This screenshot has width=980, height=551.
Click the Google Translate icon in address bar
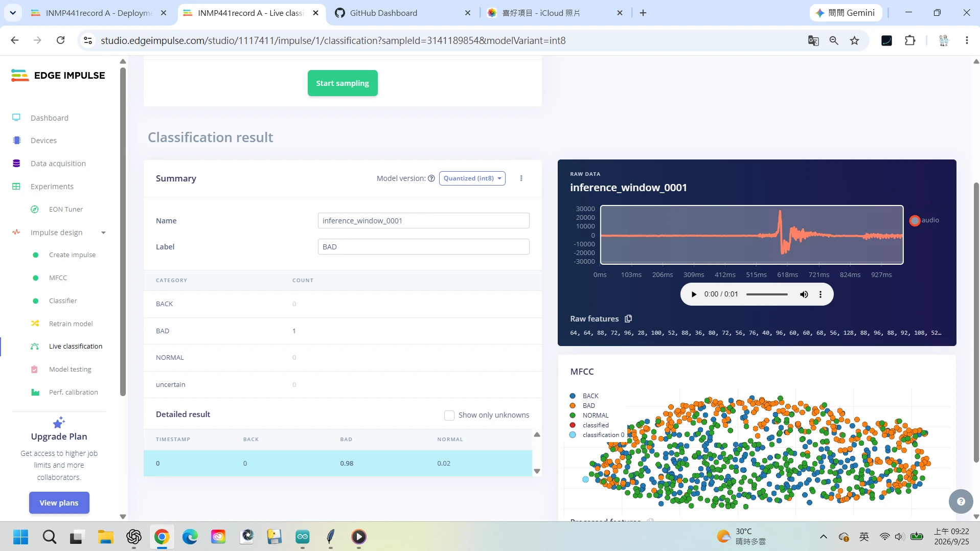[813, 40]
